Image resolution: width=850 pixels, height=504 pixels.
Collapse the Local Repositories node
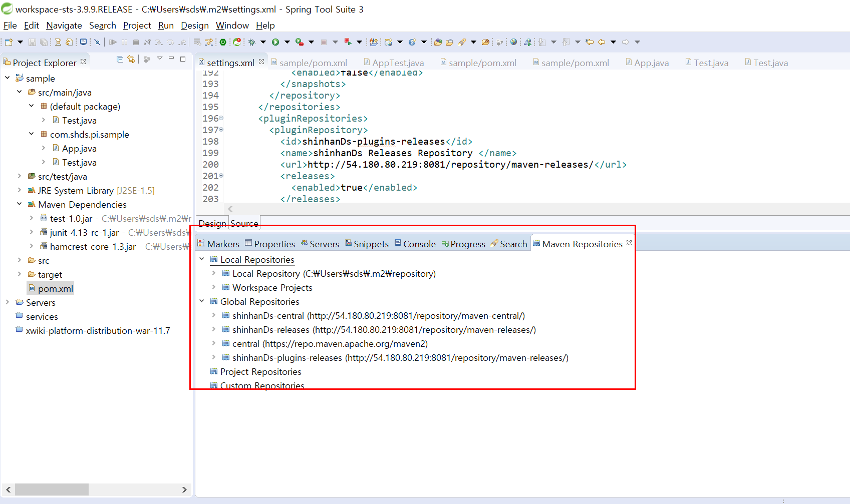click(x=202, y=259)
